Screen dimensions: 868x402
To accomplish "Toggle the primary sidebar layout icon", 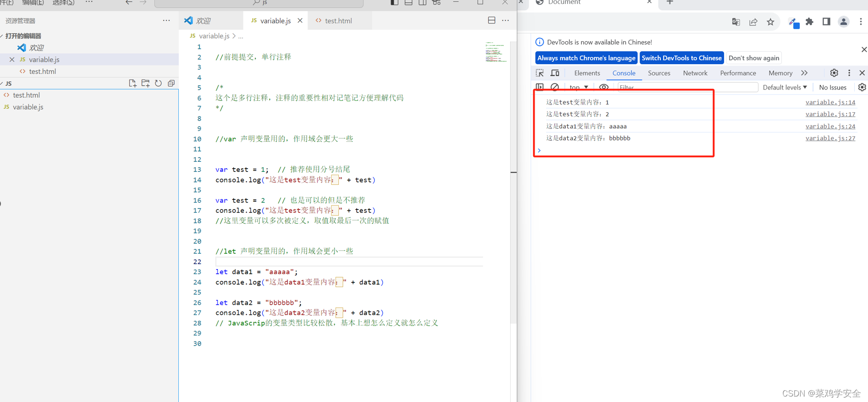I will click(394, 2).
